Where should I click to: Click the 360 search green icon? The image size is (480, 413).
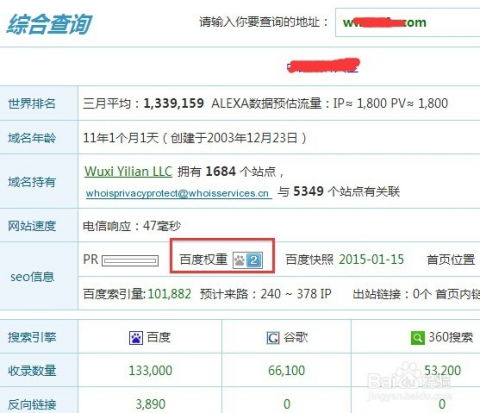417,338
